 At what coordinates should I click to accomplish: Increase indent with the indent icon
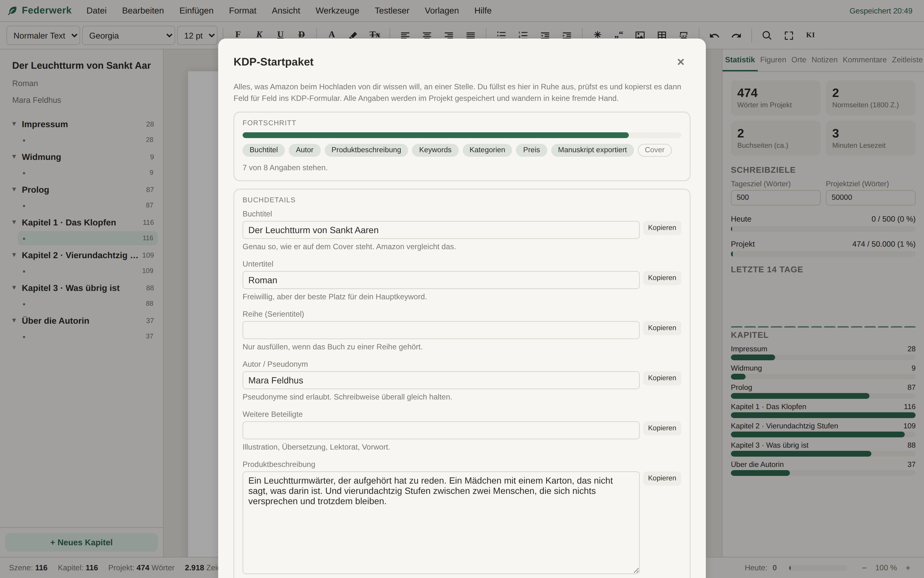[x=567, y=35]
